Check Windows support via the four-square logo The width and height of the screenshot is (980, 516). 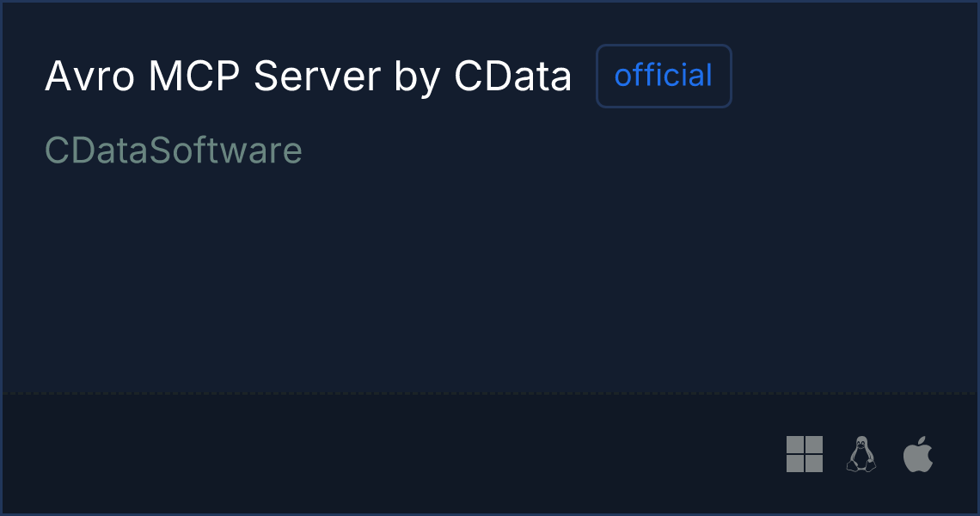pyautogui.click(x=805, y=454)
